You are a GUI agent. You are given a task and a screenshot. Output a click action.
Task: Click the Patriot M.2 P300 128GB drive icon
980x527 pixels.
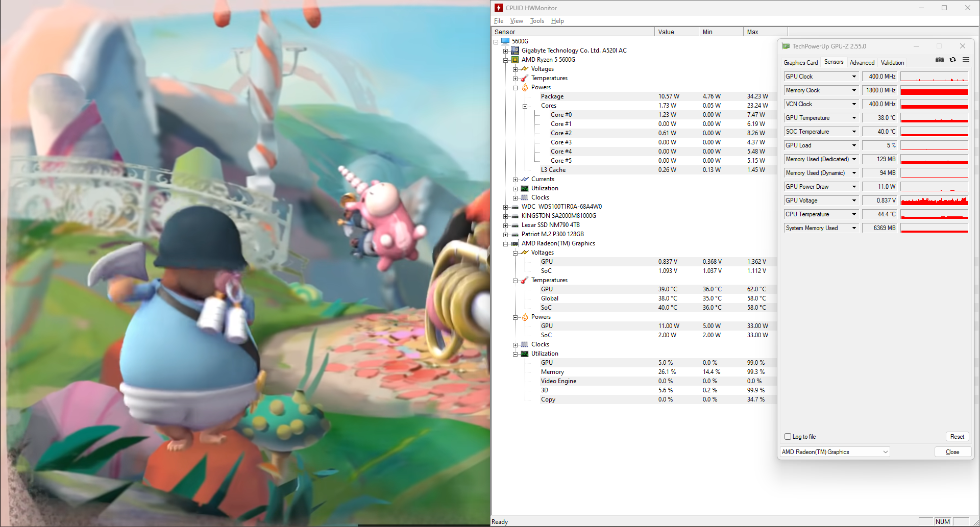click(x=515, y=234)
